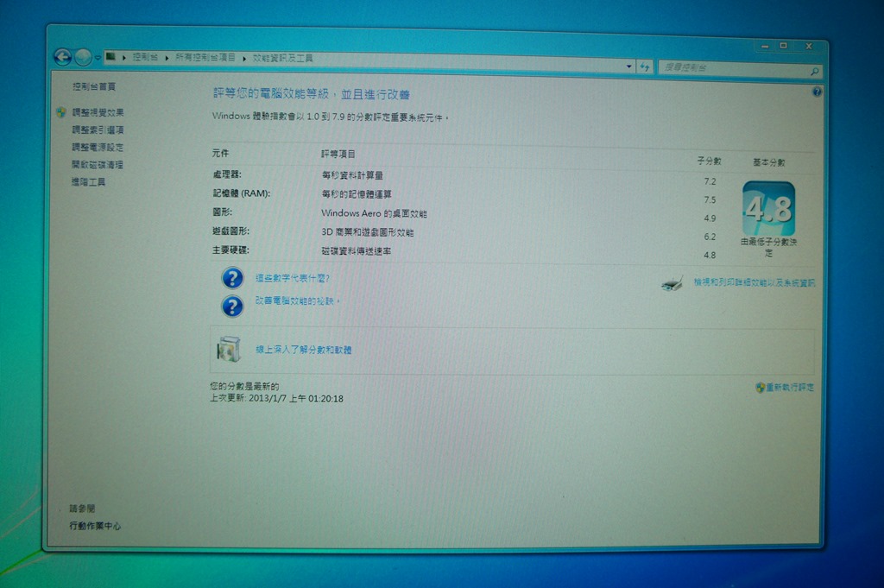Close the control panel window
The width and height of the screenshot is (884, 588).
tap(808, 47)
